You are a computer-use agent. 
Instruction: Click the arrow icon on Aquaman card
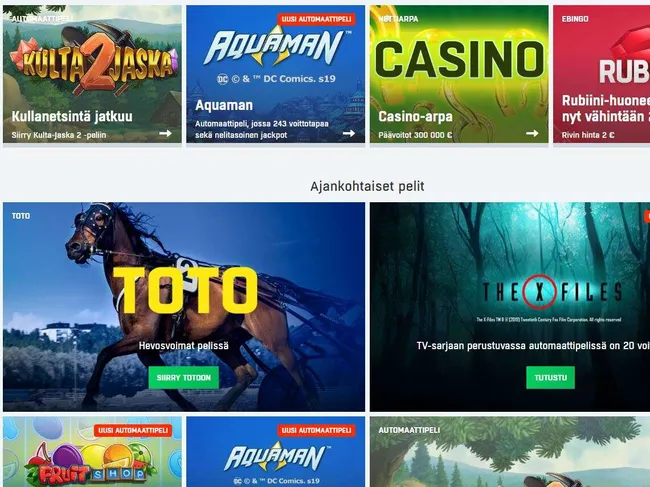(x=349, y=133)
